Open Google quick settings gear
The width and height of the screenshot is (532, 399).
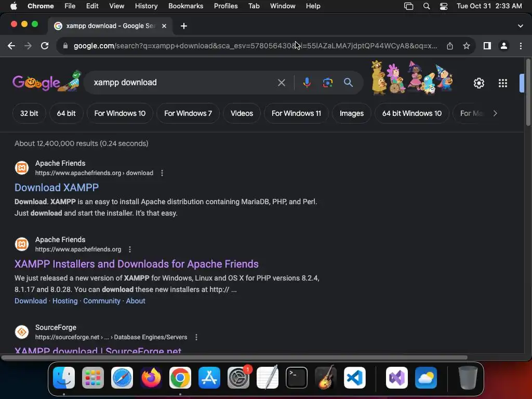click(478, 83)
